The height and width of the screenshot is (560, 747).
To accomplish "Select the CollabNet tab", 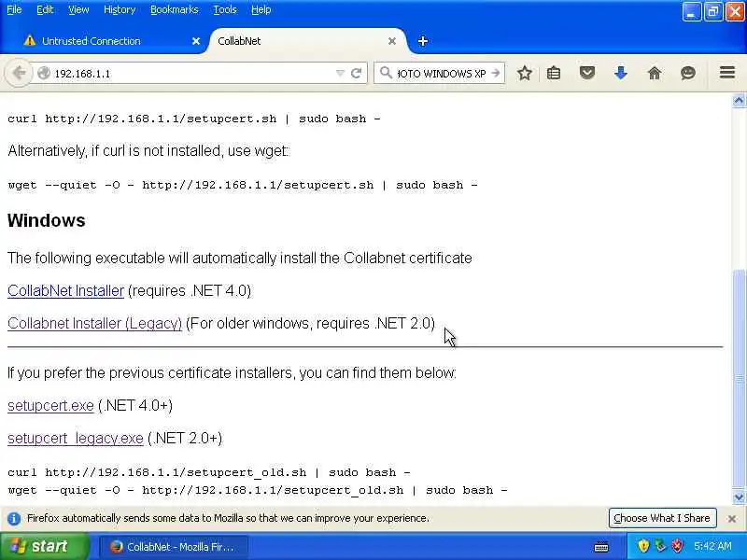I will click(305, 41).
